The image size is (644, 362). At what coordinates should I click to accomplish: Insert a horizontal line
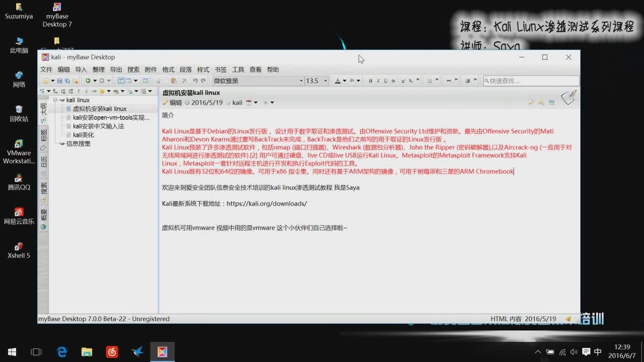point(449,81)
